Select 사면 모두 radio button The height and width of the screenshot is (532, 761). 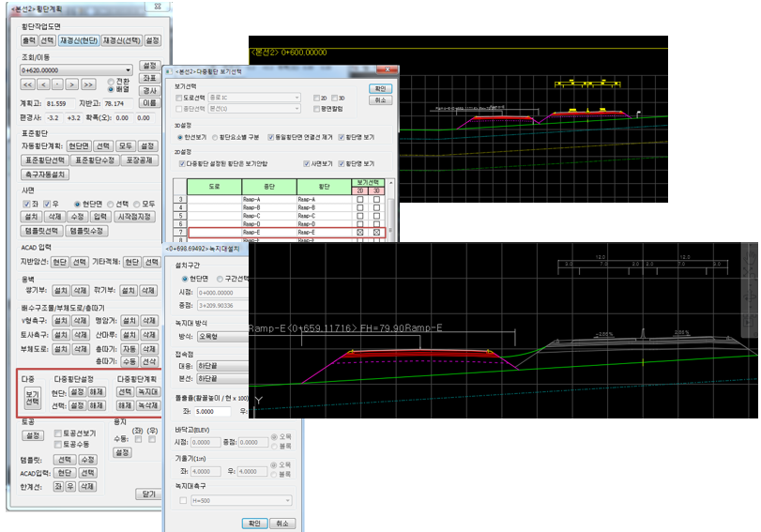pyautogui.click(x=137, y=204)
